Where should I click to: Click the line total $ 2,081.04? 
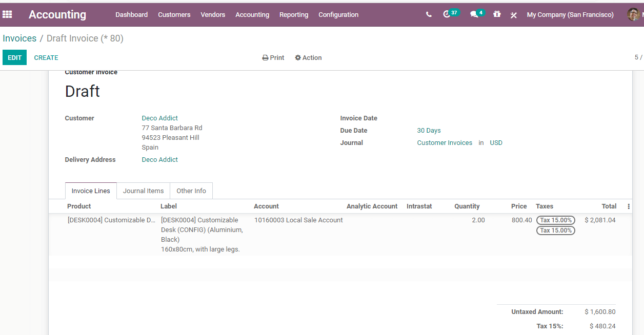(600, 220)
